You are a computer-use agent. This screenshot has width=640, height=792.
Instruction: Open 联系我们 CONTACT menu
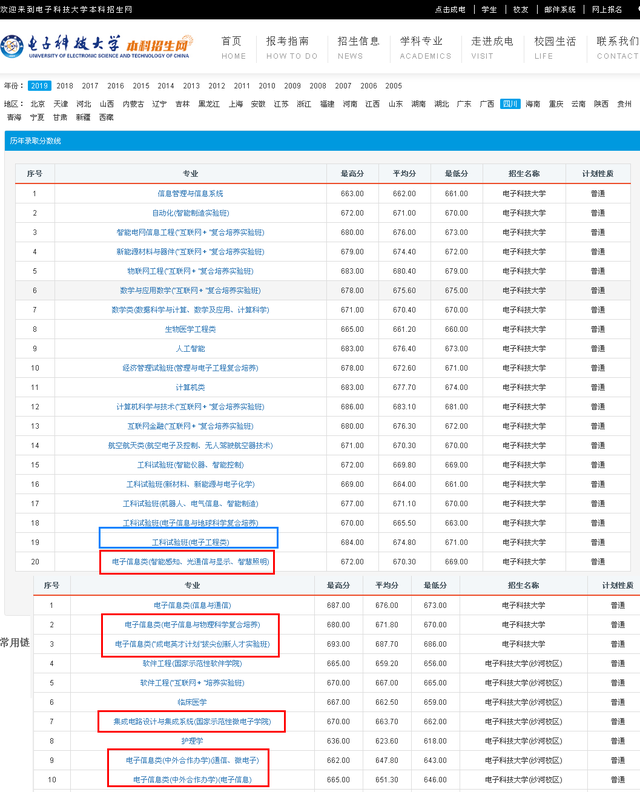617,48
